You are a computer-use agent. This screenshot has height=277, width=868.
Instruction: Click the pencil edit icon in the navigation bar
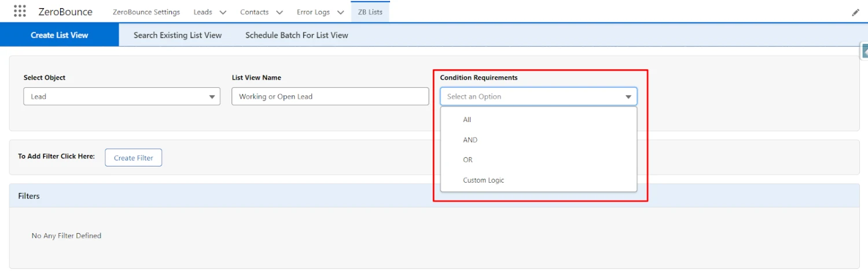coord(855,12)
